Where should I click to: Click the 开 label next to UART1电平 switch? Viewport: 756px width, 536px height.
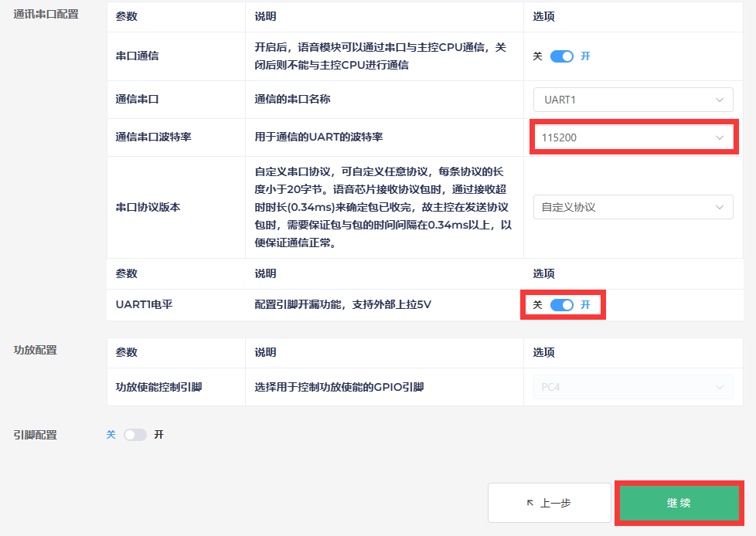click(586, 305)
